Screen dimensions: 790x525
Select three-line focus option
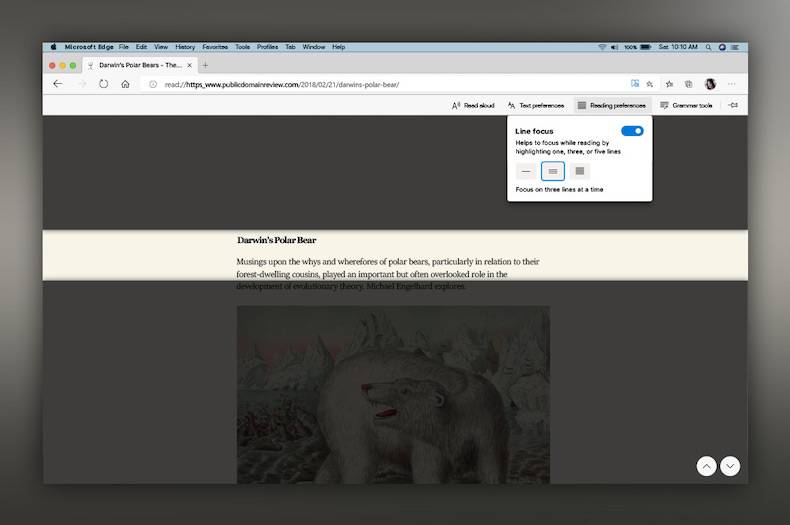(x=553, y=171)
